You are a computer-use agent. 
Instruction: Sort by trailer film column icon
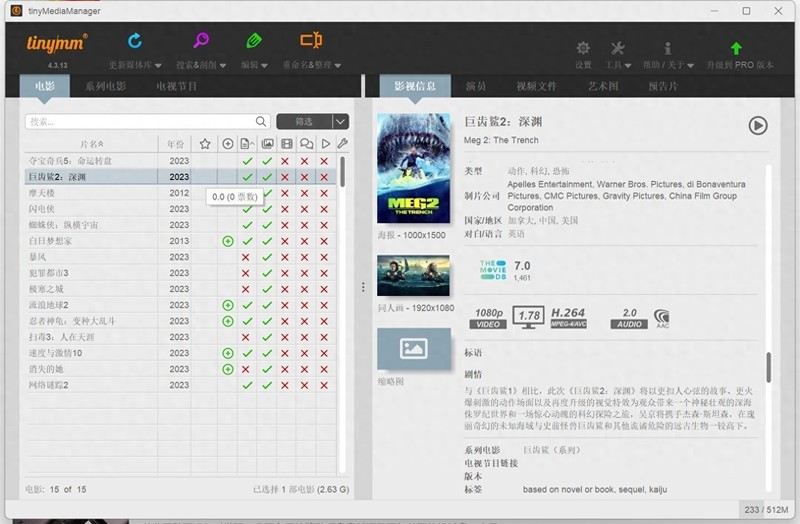[x=287, y=144]
